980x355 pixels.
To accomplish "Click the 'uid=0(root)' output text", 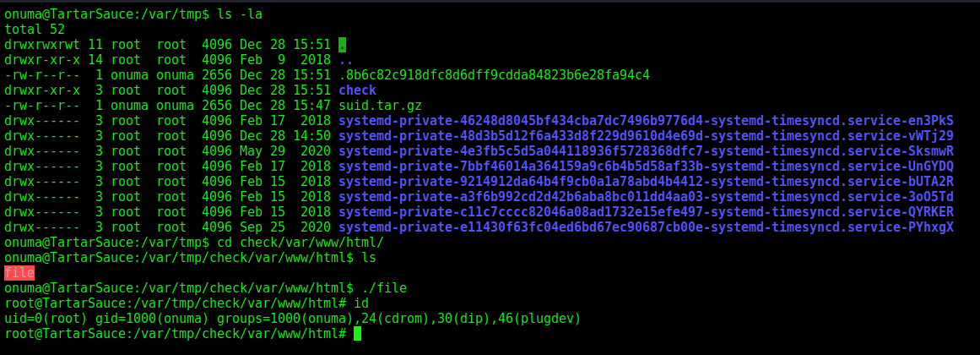I will point(46,319).
